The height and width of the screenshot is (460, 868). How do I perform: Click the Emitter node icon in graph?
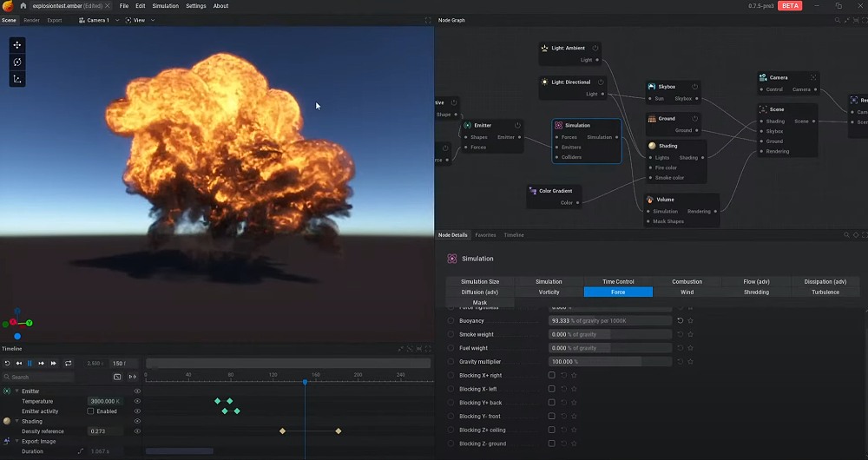coord(467,126)
